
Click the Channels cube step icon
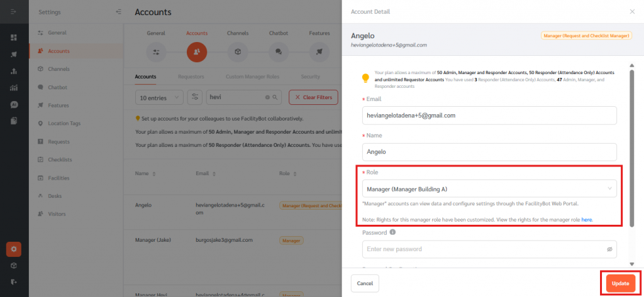pyautogui.click(x=237, y=51)
